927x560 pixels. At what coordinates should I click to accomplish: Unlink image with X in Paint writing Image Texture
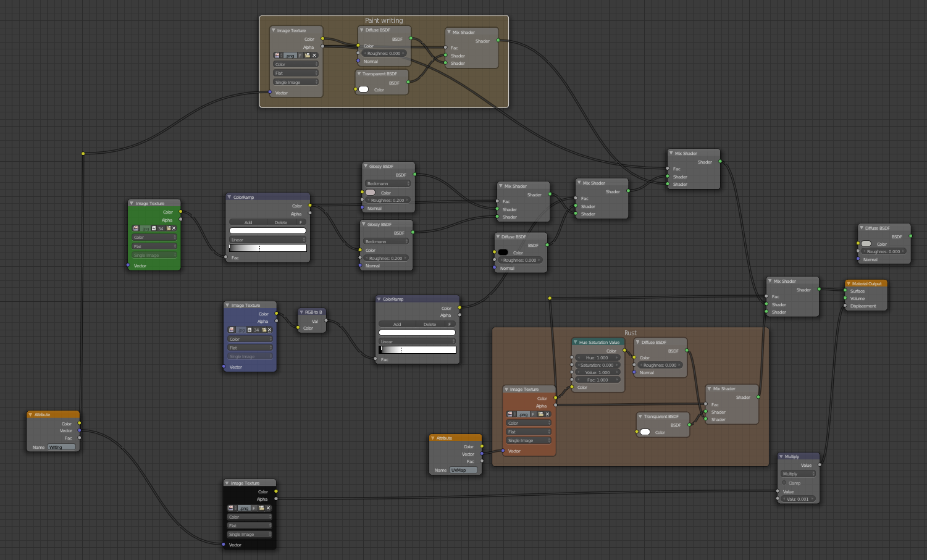314,56
